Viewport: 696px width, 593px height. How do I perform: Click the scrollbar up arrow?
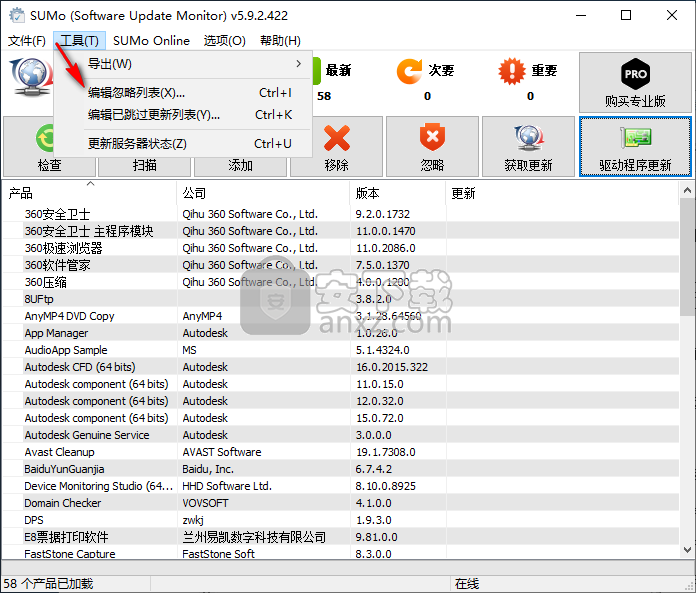coord(687,190)
